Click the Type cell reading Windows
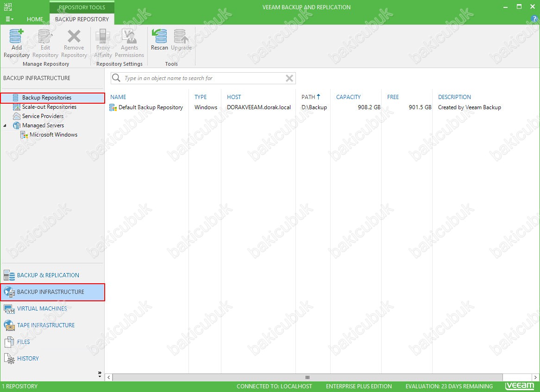Viewport: 540px width, 392px height. [206, 107]
